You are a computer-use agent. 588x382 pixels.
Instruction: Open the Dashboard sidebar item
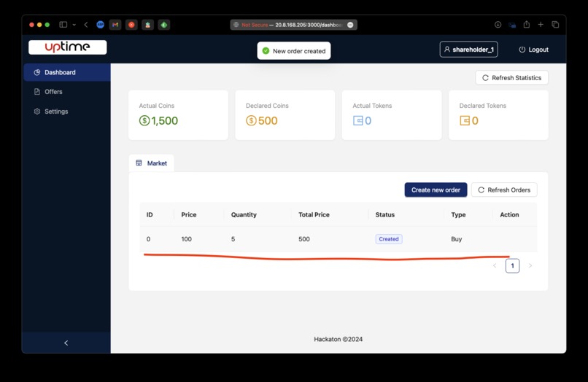[x=67, y=72]
